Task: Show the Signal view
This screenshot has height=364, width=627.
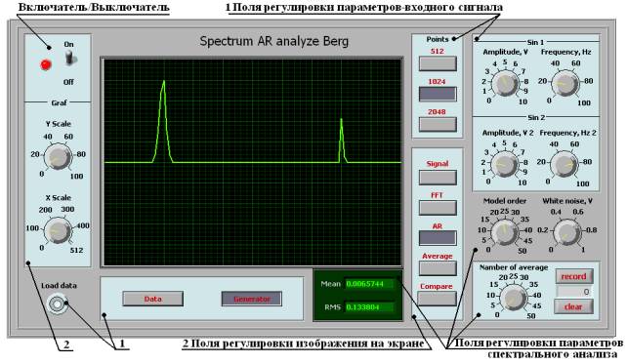Action: tap(438, 178)
